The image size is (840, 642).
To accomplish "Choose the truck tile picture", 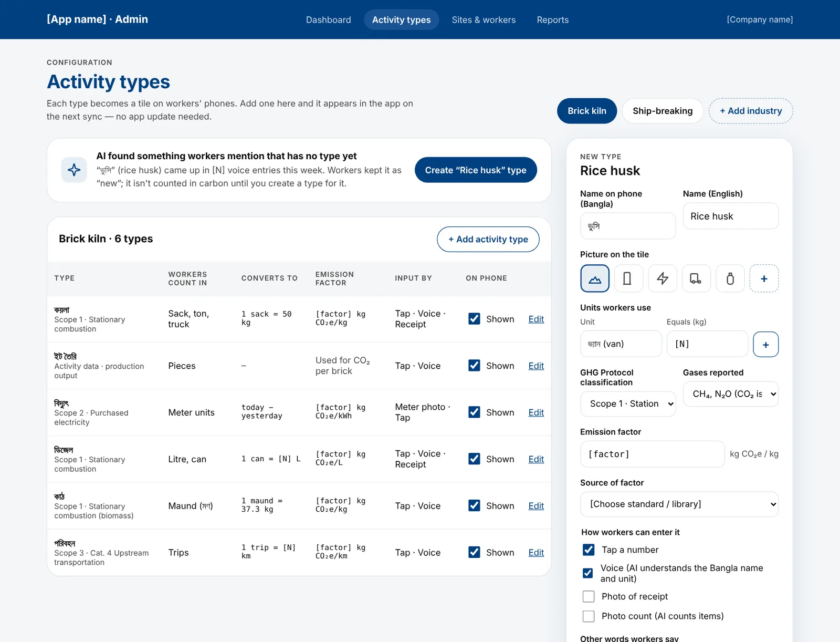I will click(696, 278).
